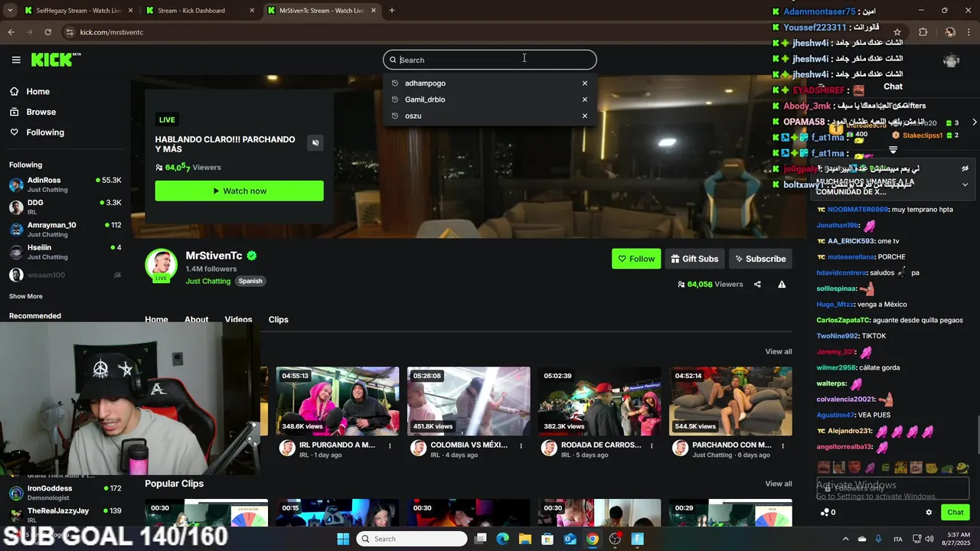The height and width of the screenshot is (551, 980).
Task: Reload the page in Chrome
Action: 47,32
